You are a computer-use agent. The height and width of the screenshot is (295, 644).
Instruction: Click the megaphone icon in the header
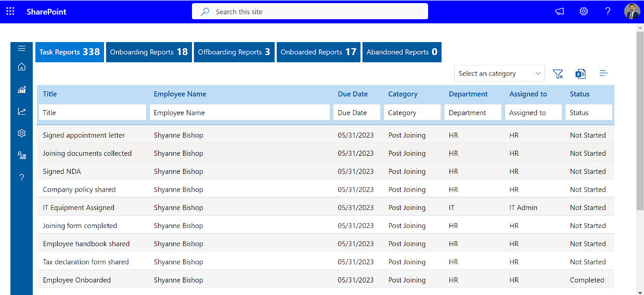(x=559, y=11)
